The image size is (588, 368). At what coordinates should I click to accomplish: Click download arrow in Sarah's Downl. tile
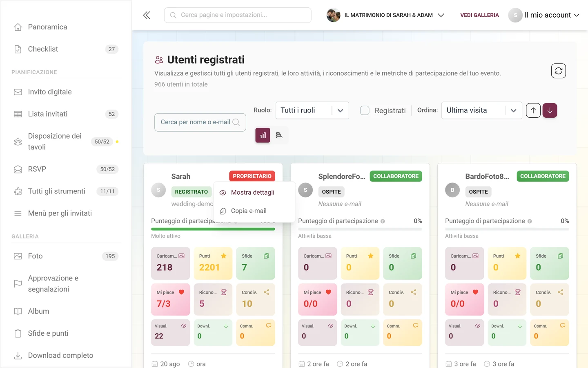(x=226, y=326)
